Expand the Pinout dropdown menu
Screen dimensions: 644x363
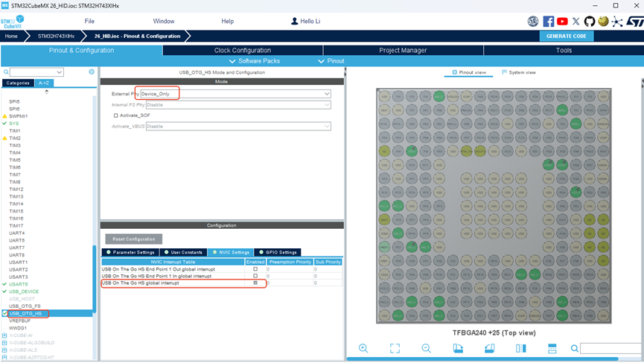coord(331,61)
